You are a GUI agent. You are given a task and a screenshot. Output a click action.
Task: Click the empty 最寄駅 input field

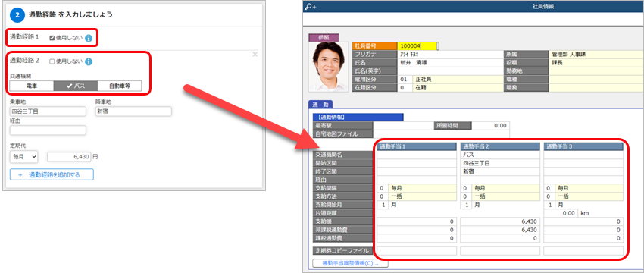pos(403,125)
